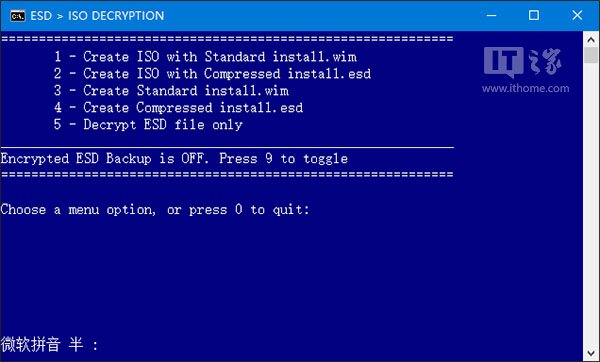Click the command prompt icon in title bar
The width and height of the screenshot is (600, 362).
tap(18, 16)
